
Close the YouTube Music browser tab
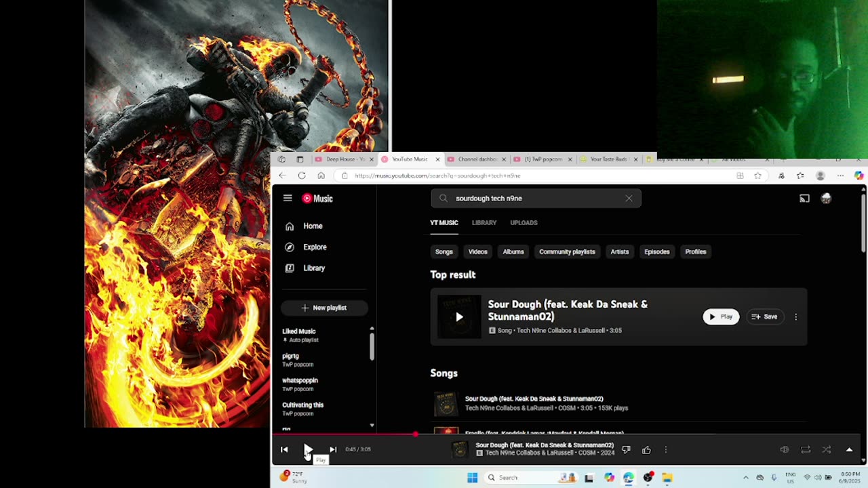437,159
